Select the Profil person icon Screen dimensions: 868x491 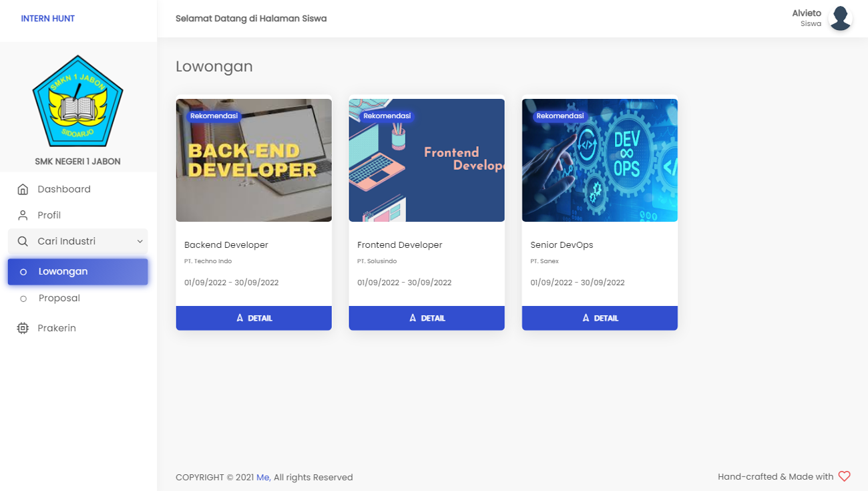[22, 214]
